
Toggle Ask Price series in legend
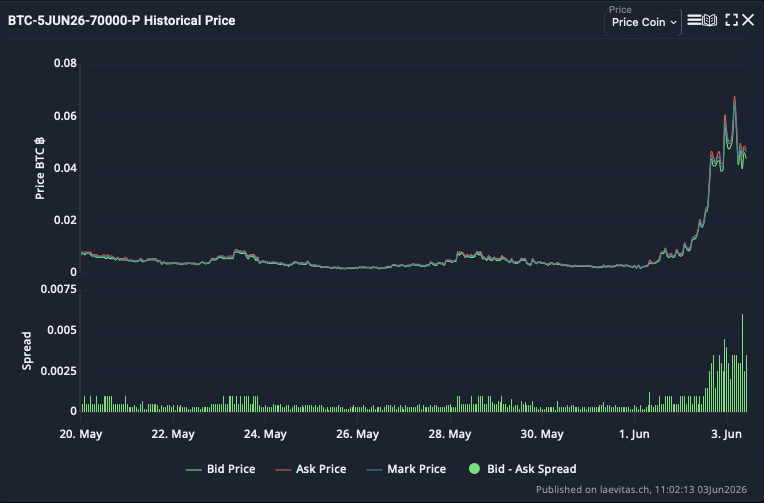click(x=311, y=469)
